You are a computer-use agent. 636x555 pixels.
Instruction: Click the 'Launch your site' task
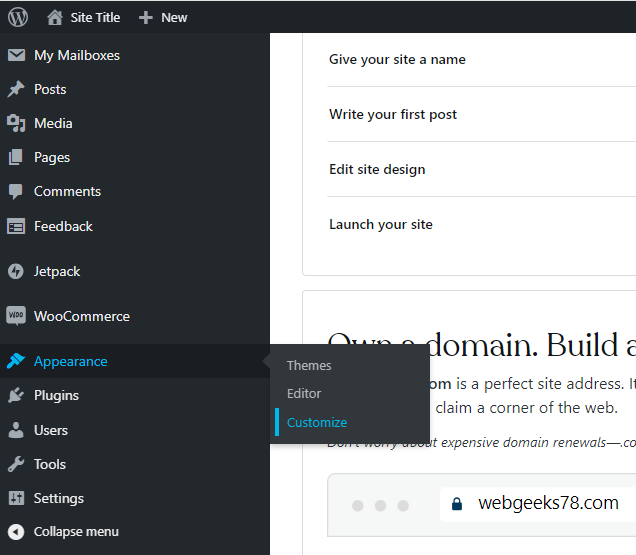tap(381, 224)
